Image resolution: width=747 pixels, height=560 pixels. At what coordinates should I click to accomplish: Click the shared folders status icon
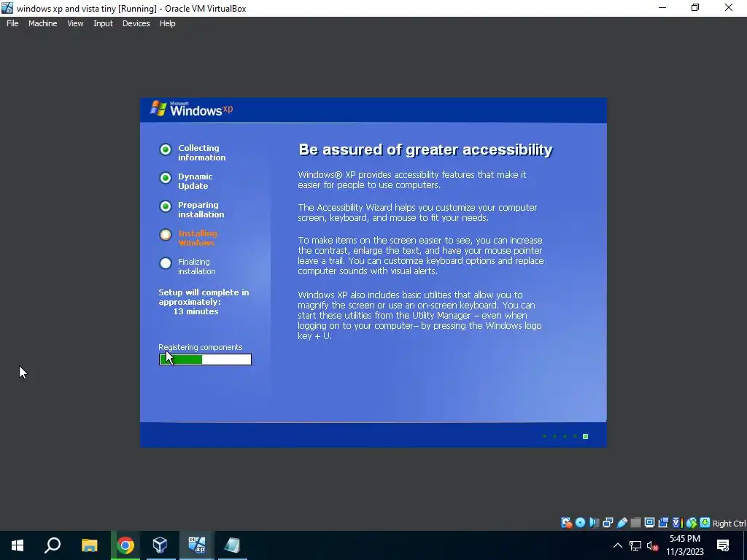pos(635,523)
